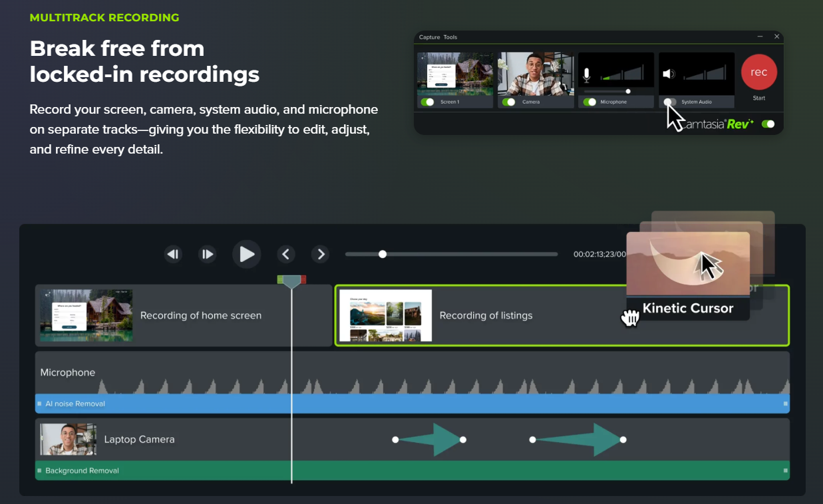
Task: Click the left handle of AI noise Removal
Action: [39, 404]
